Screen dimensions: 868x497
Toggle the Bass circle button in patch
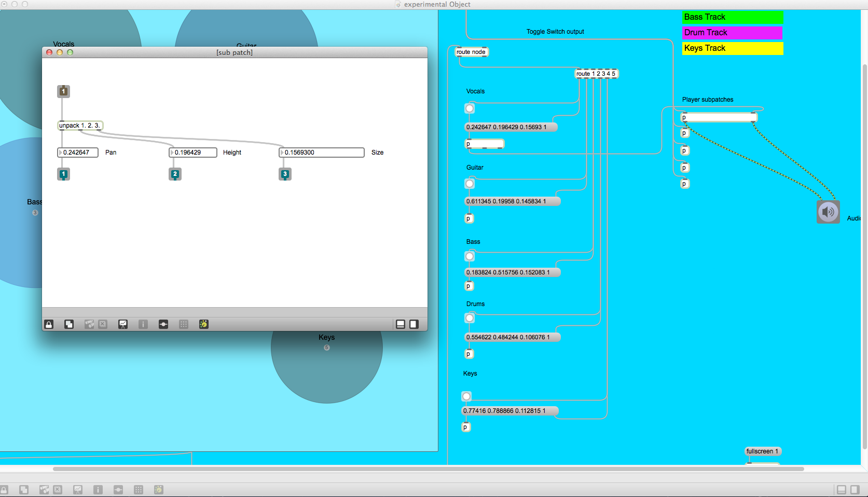[x=470, y=256]
